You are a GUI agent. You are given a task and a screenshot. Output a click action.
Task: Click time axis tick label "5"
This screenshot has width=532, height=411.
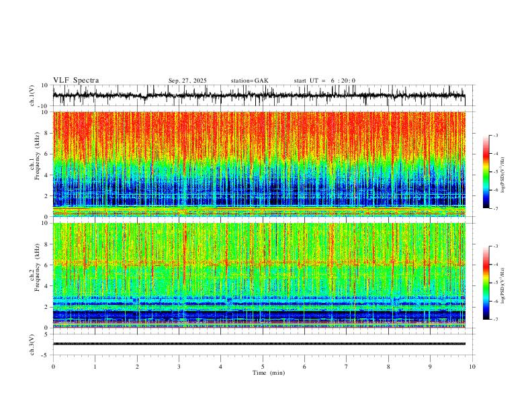coord(263,367)
